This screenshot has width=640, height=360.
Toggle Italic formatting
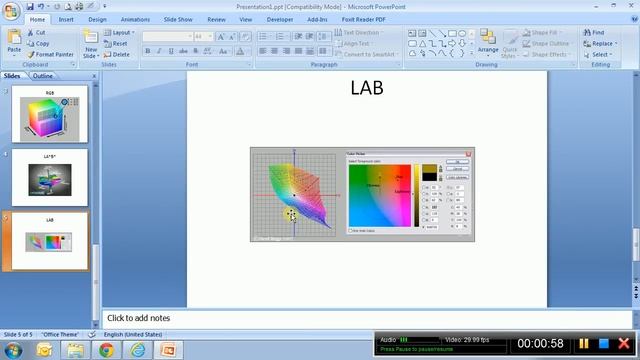[x=159, y=51]
